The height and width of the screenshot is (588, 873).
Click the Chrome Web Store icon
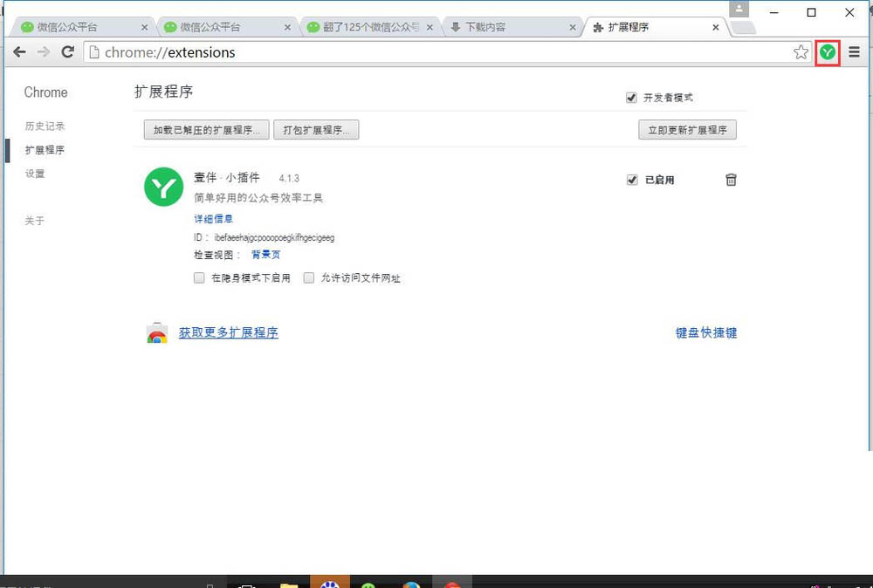pos(157,332)
